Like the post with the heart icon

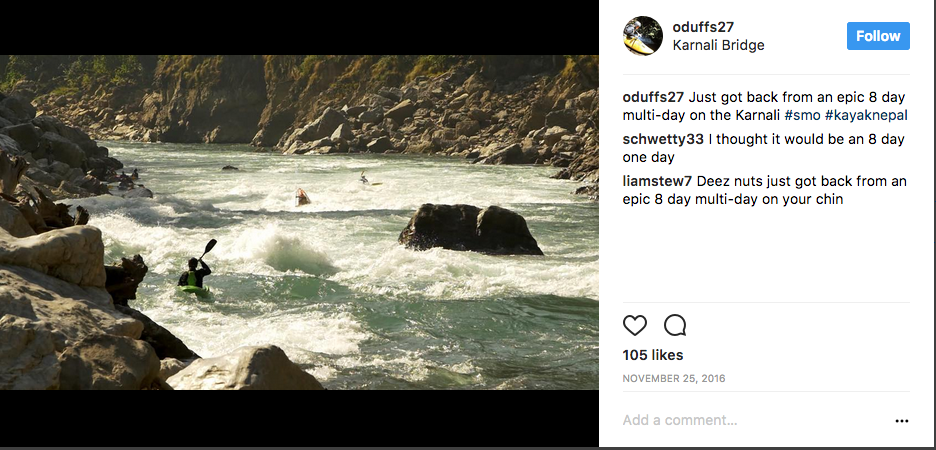coord(635,325)
